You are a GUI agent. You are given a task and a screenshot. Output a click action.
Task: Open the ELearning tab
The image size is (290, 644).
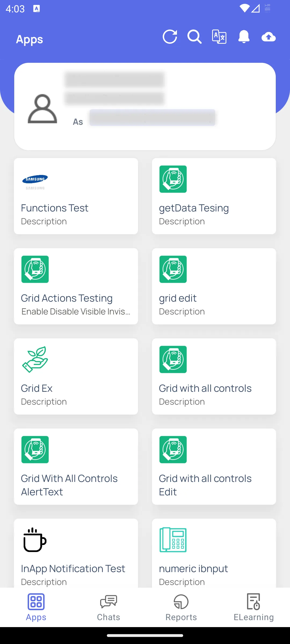[x=254, y=608]
